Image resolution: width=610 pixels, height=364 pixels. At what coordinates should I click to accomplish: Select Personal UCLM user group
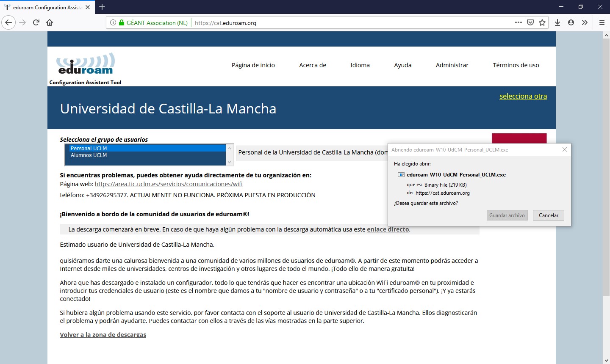point(147,148)
